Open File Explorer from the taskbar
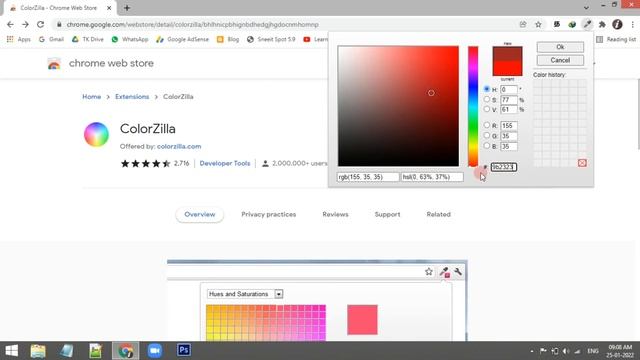 (x=38, y=351)
